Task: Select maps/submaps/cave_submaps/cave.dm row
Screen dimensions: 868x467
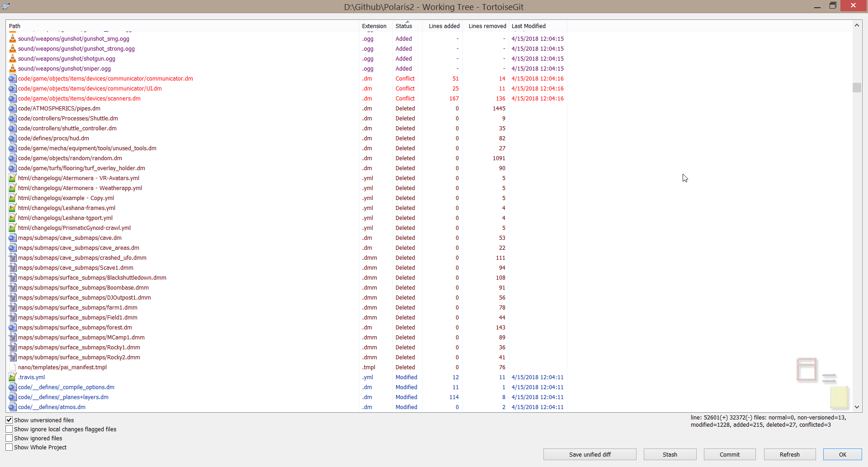Action: coord(288,238)
